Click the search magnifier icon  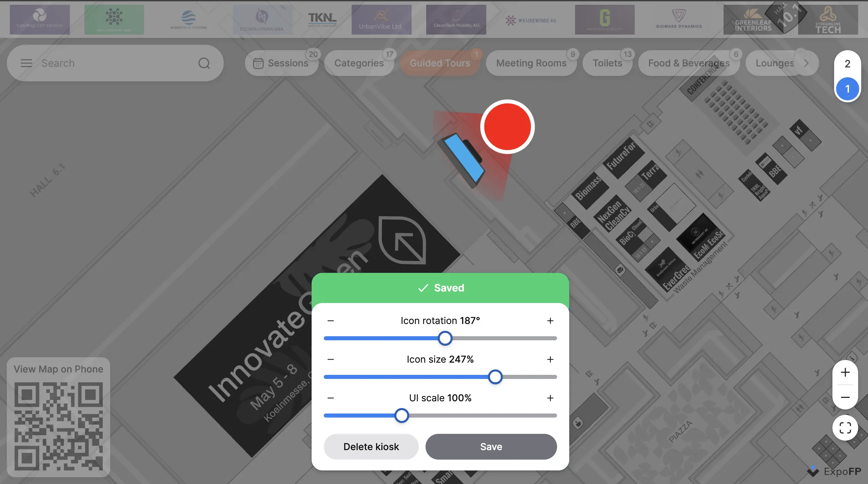pyautogui.click(x=204, y=63)
